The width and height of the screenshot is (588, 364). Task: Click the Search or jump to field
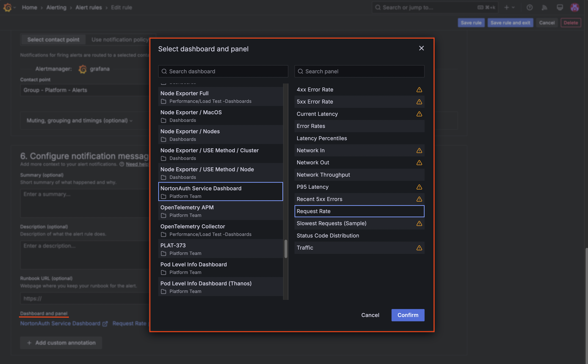pos(435,7)
